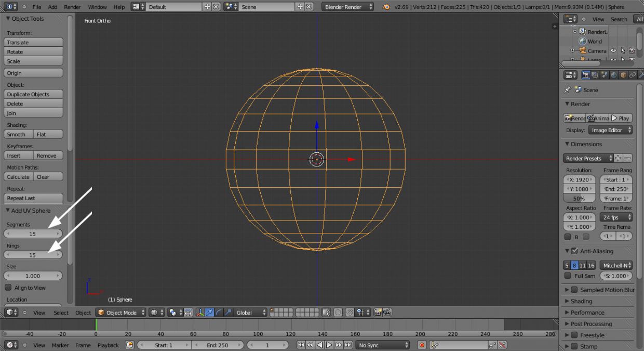644x351 pixels.
Task: Toggle Camera visibility eye in outliner
Action: point(613,51)
